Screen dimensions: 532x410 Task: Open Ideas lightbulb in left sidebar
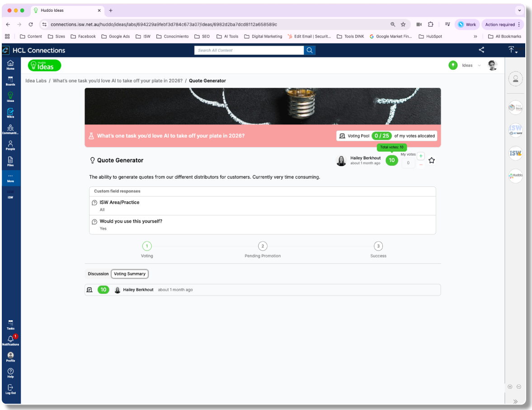10,97
